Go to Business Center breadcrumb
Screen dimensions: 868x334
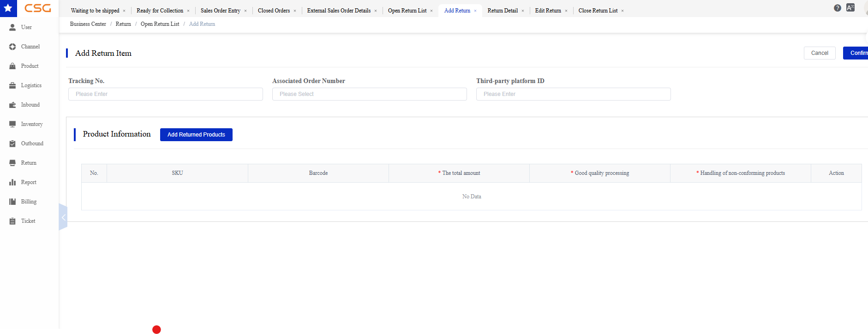coord(88,24)
